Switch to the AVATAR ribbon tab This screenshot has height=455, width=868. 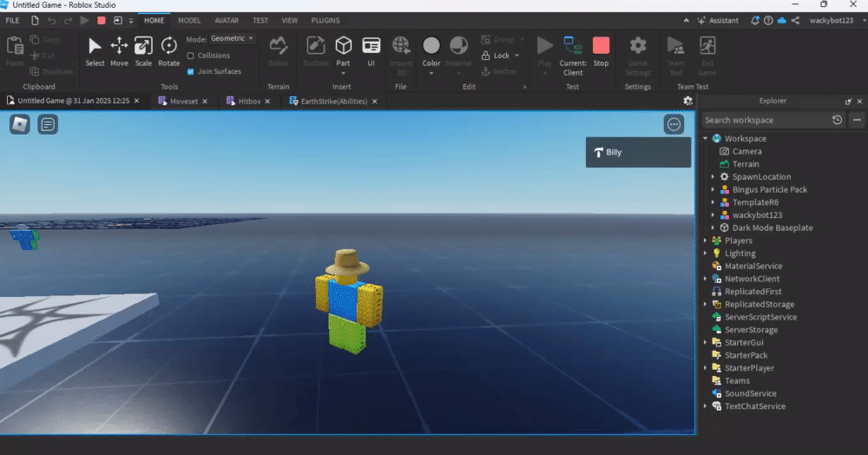click(x=227, y=21)
